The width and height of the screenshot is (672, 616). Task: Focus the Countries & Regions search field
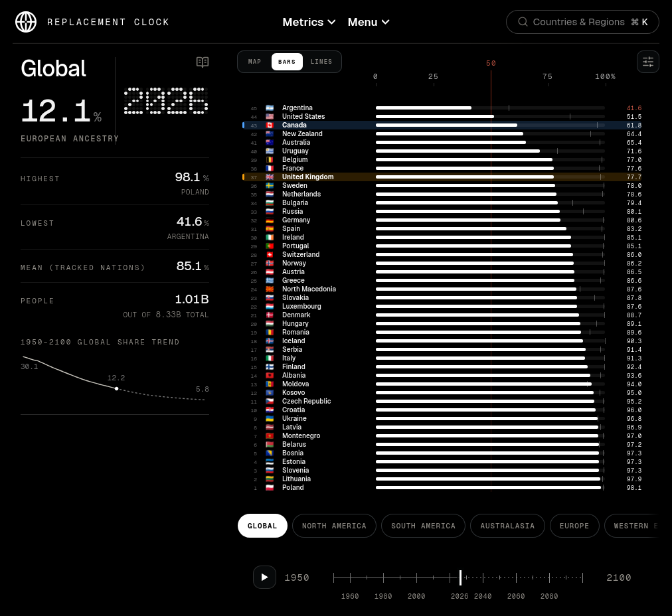pyautogui.click(x=582, y=22)
